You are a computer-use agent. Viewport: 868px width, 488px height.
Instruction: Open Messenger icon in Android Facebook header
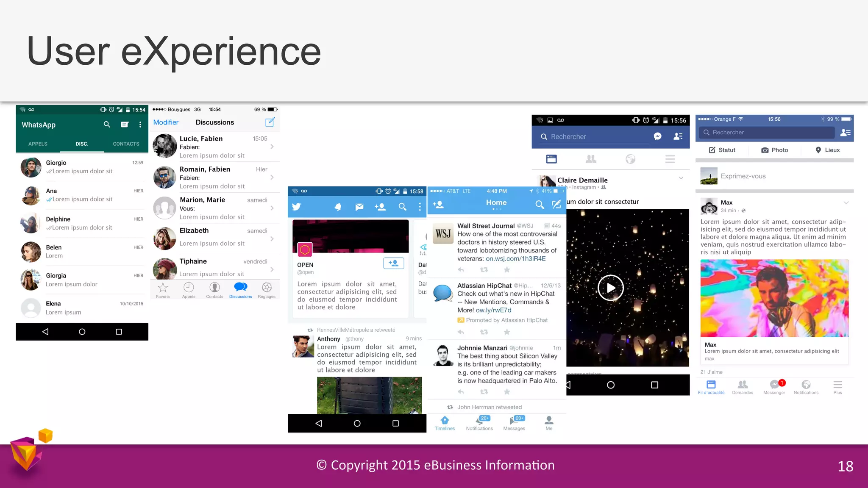657,136
